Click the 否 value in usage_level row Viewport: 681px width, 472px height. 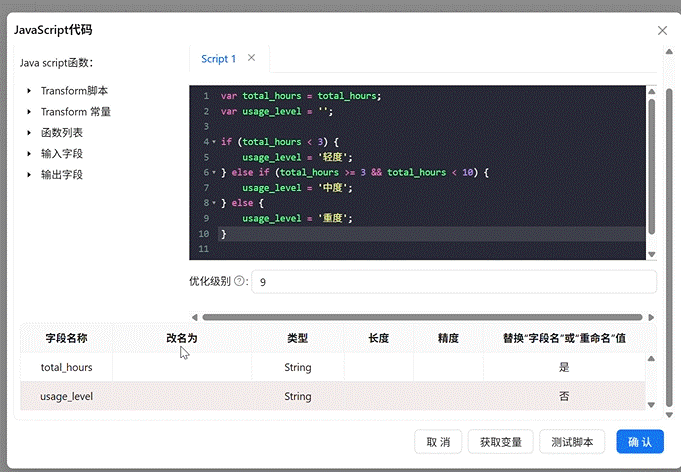coord(564,396)
